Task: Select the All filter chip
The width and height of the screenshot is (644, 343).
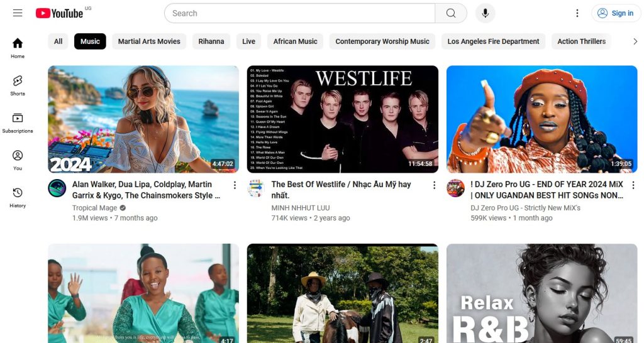Action: click(58, 41)
